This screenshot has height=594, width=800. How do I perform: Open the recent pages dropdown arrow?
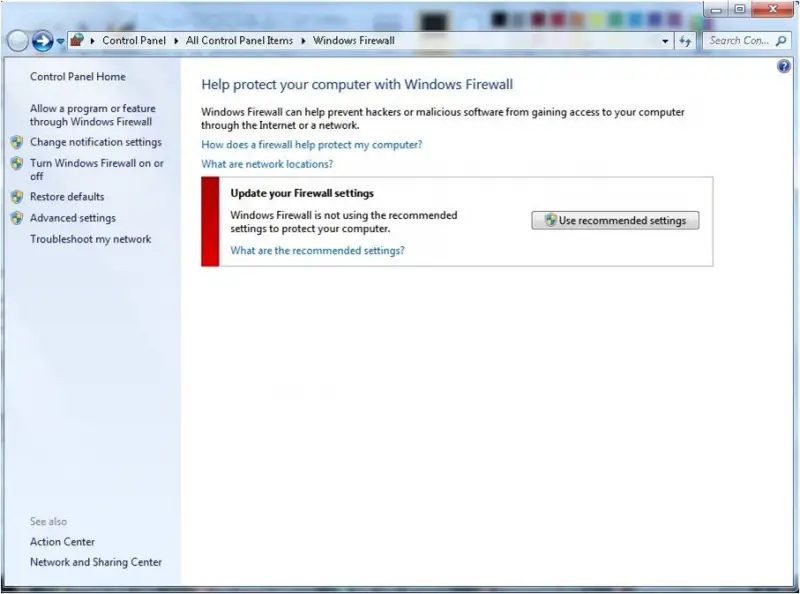pyautogui.click(x=60, y=41)
